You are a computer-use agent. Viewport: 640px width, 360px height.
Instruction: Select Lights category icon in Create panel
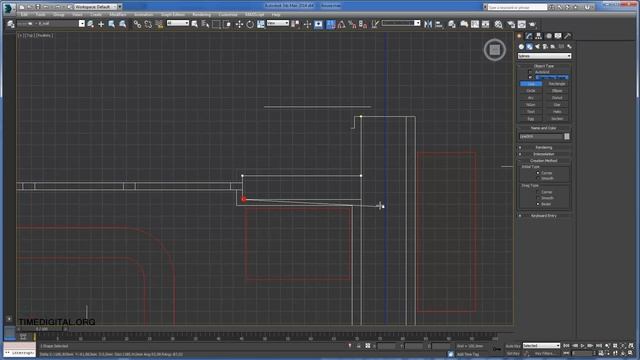click(537, 47)
